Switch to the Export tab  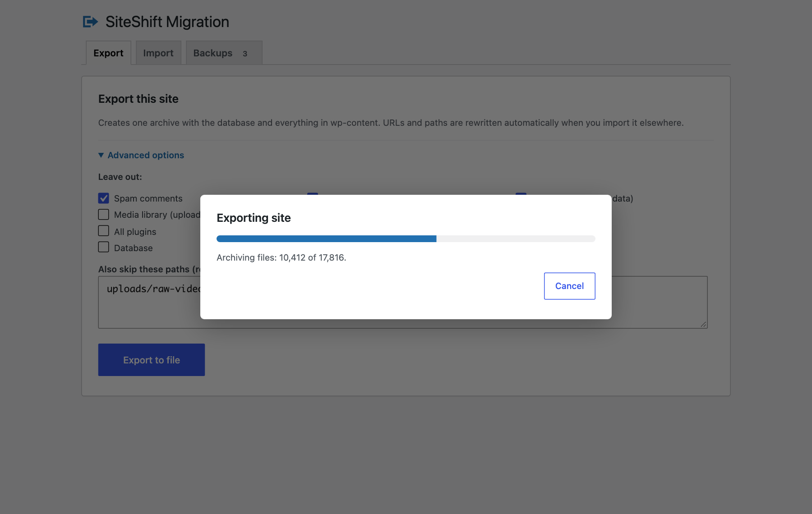click(108, 53)
